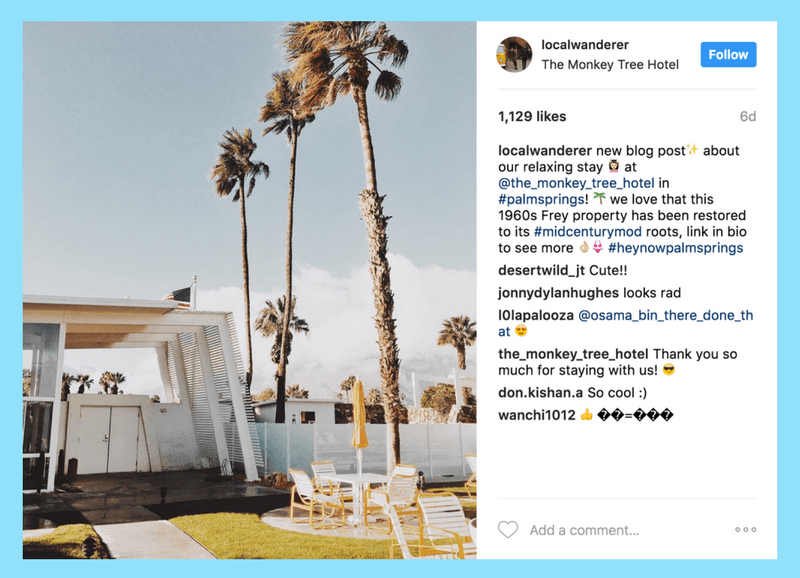View the 1,129 likes list
This screenshot has width=800, height=578.
532,117
